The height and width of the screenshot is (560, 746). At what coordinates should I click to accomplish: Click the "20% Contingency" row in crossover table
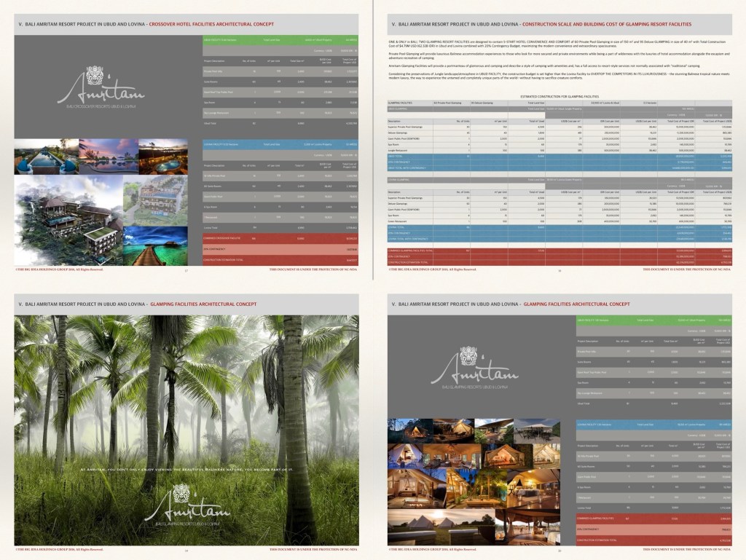[280, 249]
